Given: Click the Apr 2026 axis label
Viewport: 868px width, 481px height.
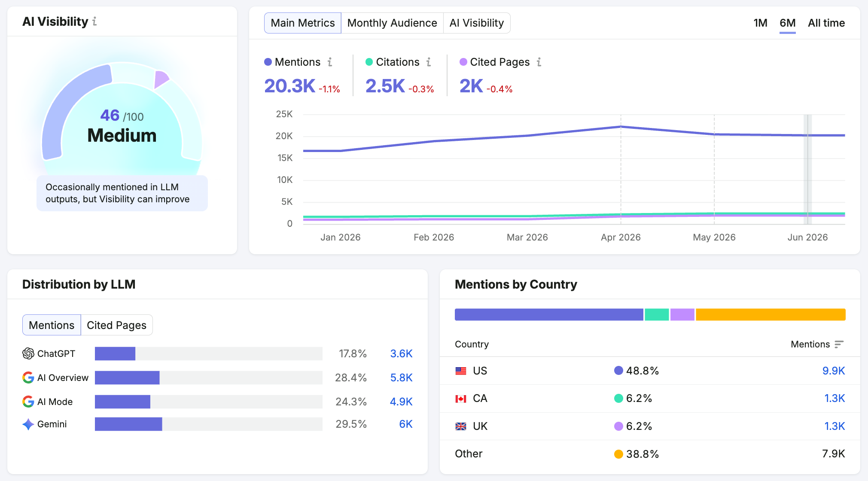Looking at the screenshot, I should 621,237.
